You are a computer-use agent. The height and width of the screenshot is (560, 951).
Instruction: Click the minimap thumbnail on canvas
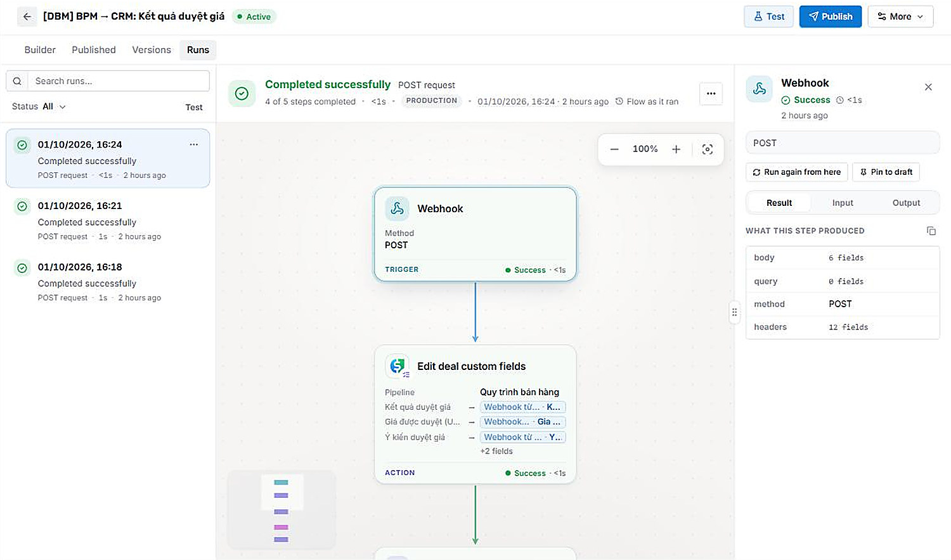point(281,509)
